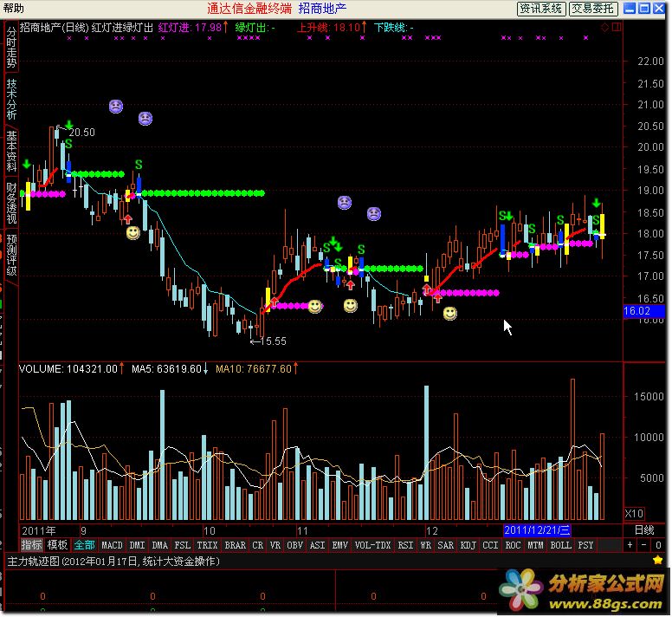Choose the BRAR indicator
The width and height of the screenshot is (672, 617).
(x=236, y=544)
